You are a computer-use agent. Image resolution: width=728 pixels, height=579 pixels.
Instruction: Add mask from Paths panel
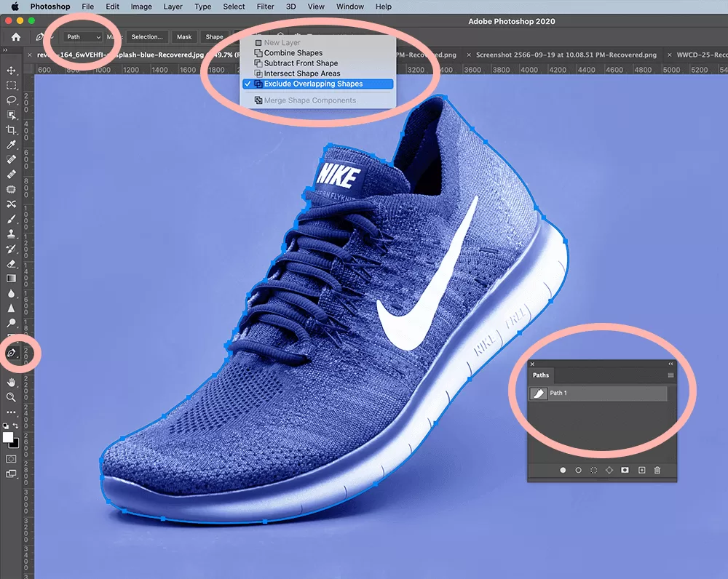625,470
